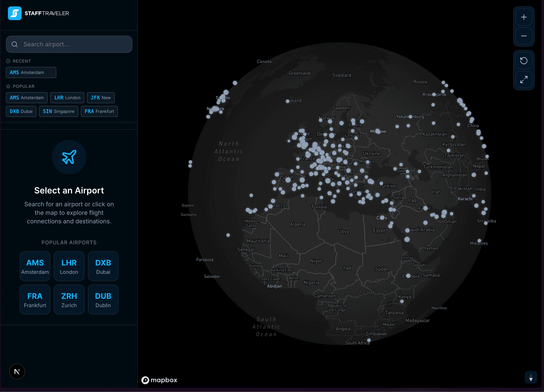Choose LHR London from popular chips
This screenshot has height=392, width=544.
point(67,97)
